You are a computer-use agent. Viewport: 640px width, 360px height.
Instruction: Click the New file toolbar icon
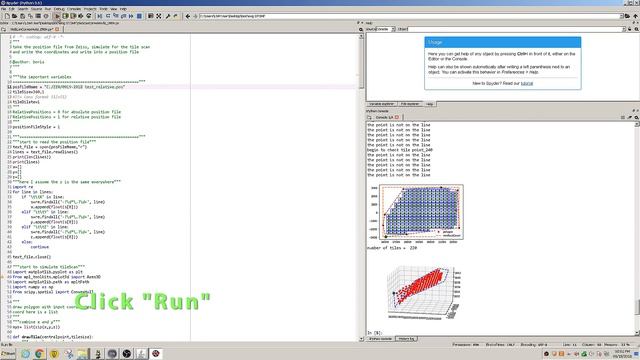click(7, 16)
